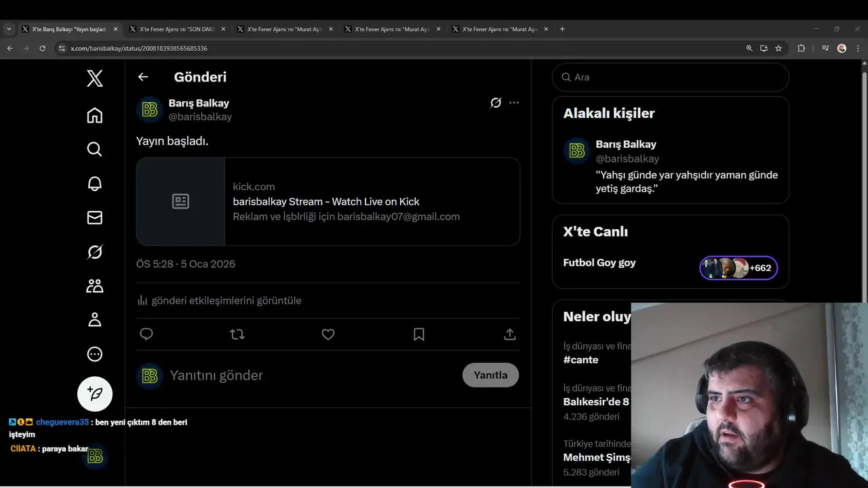Open Explore via sidebar magnifier icon
Image resolution: width=868 pixels, height=488 pixels.
coord(95,149)
